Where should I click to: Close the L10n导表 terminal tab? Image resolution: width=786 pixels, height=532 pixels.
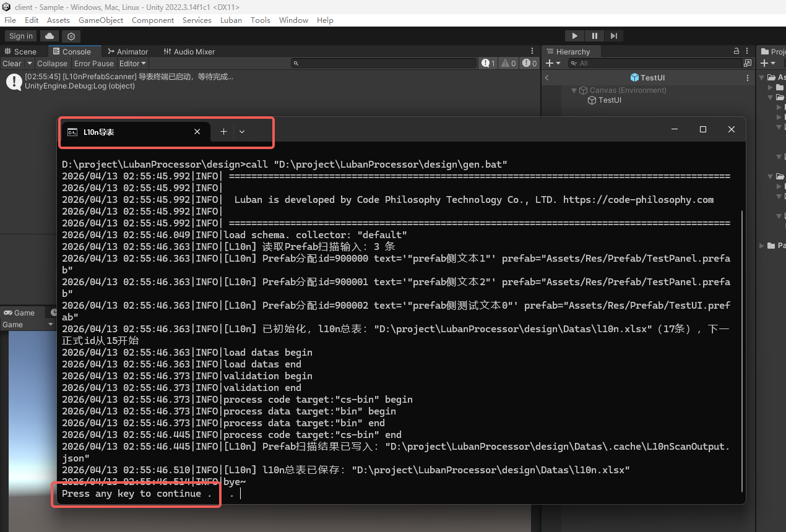(x=197, y=132)
